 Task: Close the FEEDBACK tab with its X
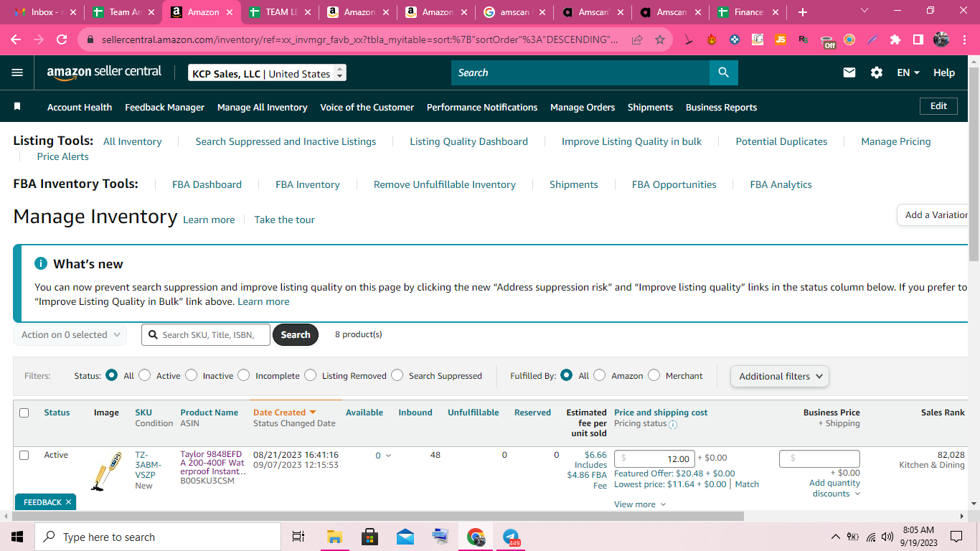click(x=69, y=502)
